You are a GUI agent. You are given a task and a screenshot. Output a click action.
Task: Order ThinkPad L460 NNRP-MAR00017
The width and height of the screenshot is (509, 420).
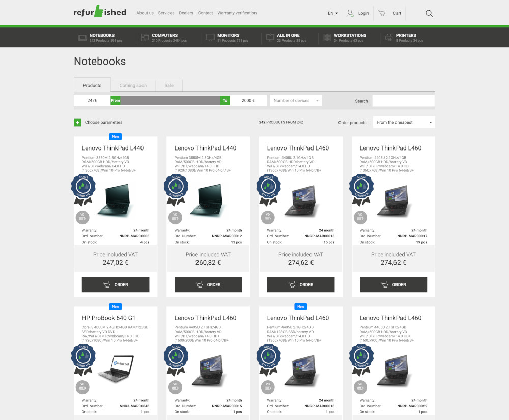point(393,284)
